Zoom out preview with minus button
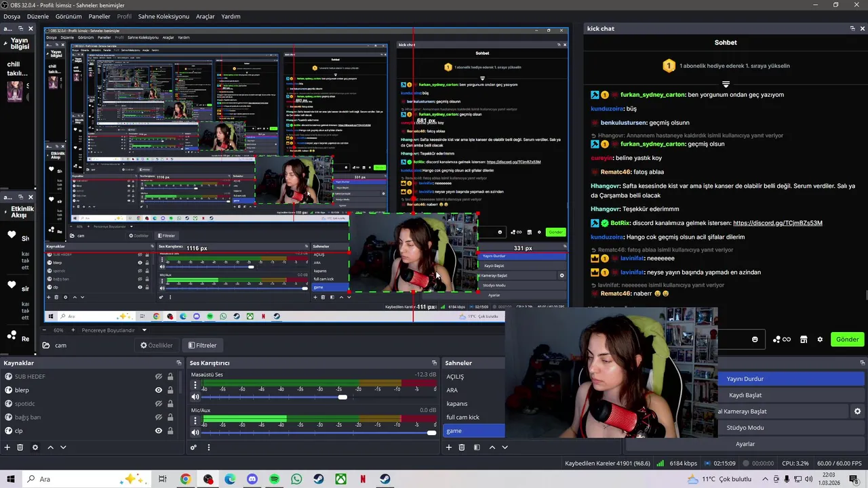This screenshot has height=488, width=868. point(45,330)
